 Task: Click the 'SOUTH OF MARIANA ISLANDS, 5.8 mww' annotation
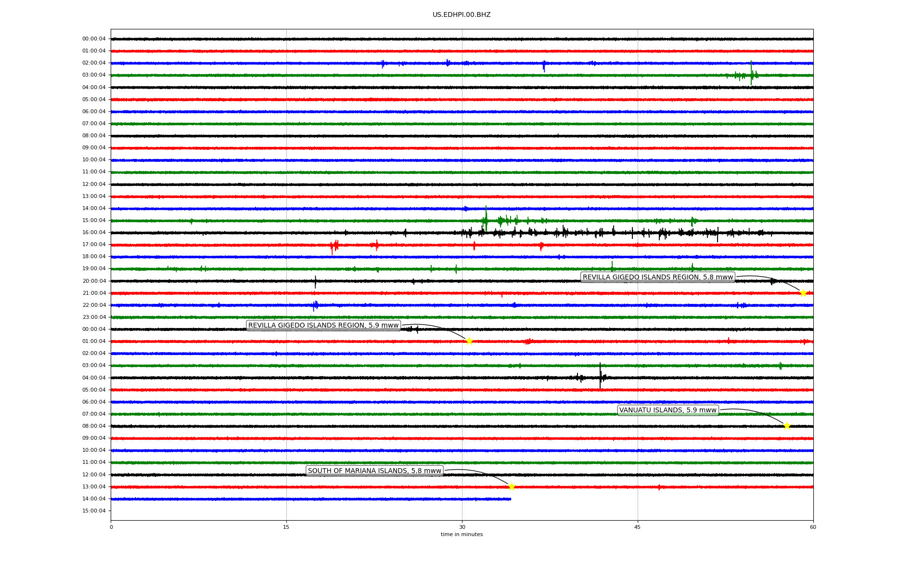coord(374,471)
